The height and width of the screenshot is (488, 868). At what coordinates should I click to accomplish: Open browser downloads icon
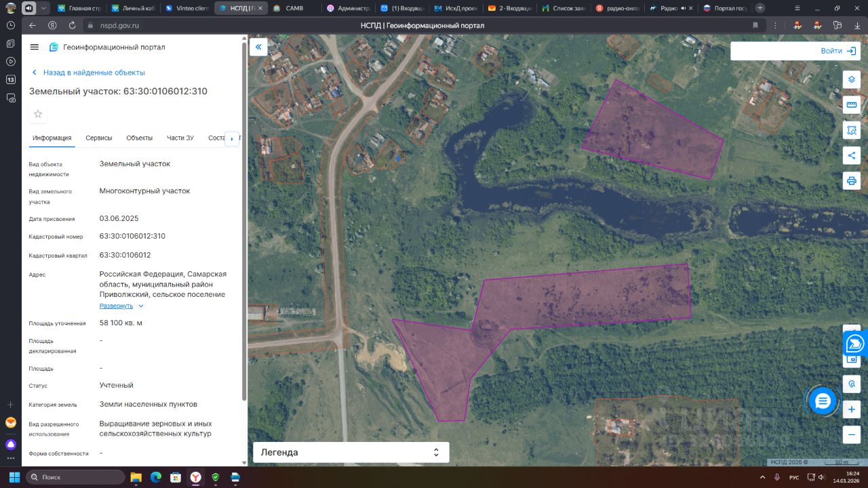(857, 25)
